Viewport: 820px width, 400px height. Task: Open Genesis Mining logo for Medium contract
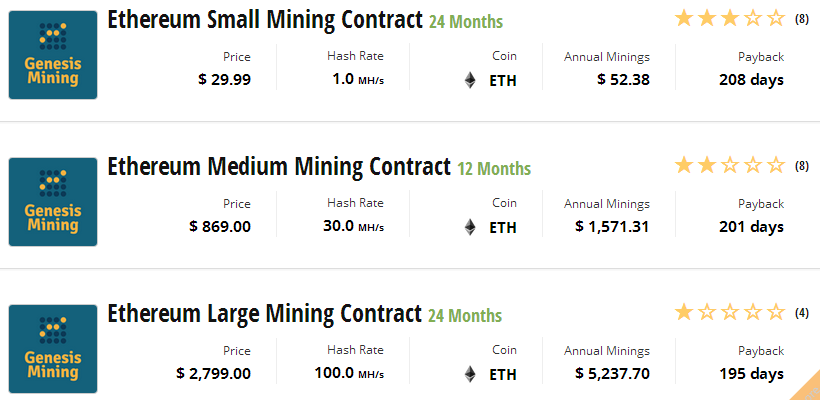point(53,202)
